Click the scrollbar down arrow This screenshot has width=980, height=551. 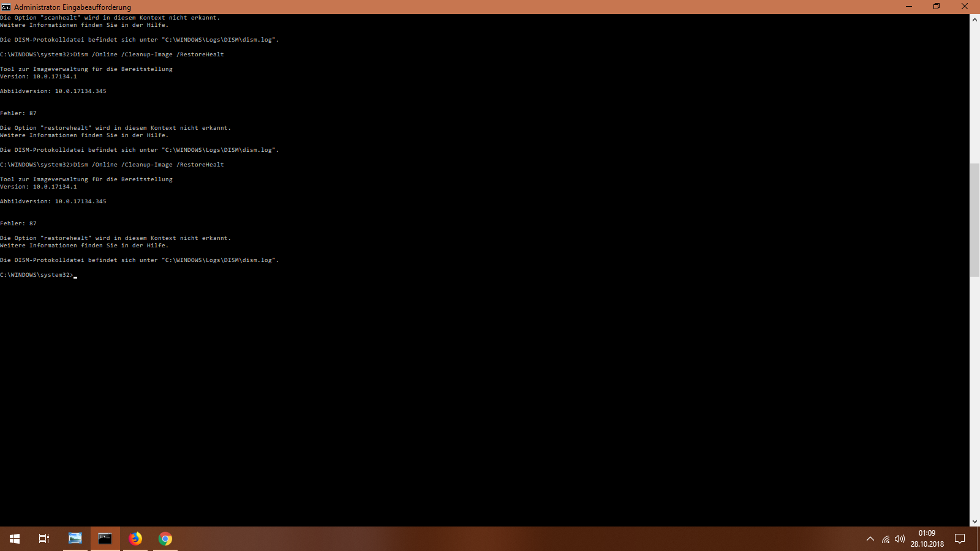pyautogui.click(x=974, y=522)
